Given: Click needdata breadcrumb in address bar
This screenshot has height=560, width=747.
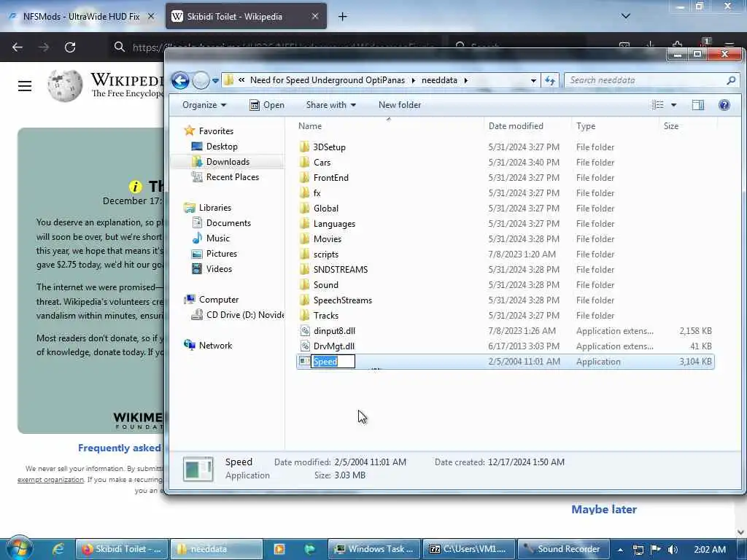Looking at the screenshot, I should 439,80.
